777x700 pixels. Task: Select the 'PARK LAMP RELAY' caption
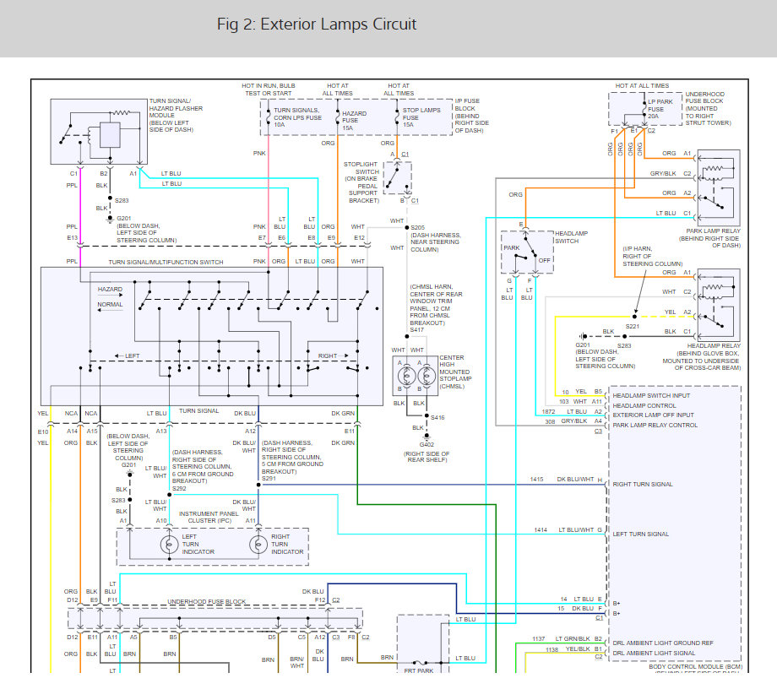pyautogui.click(x=713, y=231)
